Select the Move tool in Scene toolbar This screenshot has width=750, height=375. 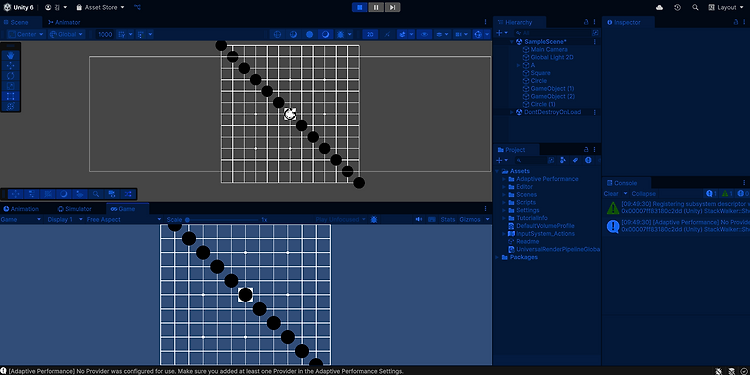coord(11,66)
